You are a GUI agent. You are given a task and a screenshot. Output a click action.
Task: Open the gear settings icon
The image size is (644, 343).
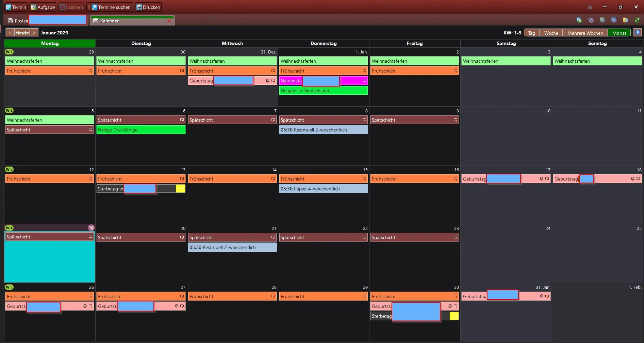click(x=591, y=20)
